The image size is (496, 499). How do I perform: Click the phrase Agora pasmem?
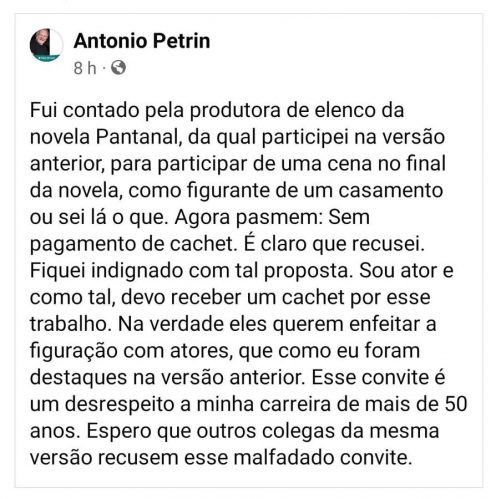(x=249, y=217)
